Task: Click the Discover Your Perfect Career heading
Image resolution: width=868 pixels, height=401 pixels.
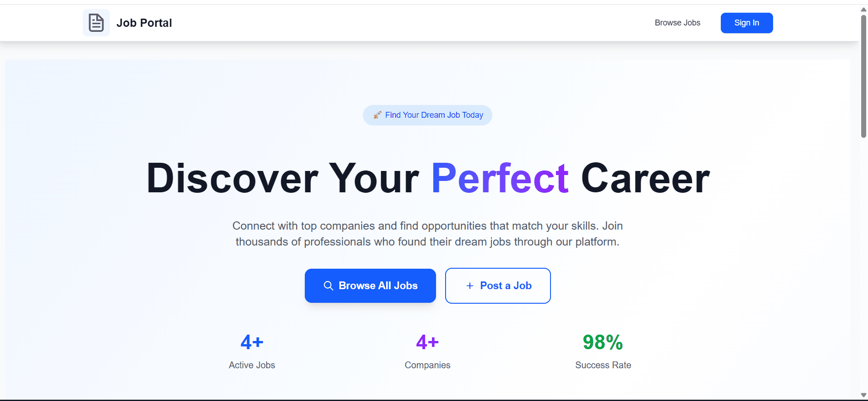Action: point(427,178)
